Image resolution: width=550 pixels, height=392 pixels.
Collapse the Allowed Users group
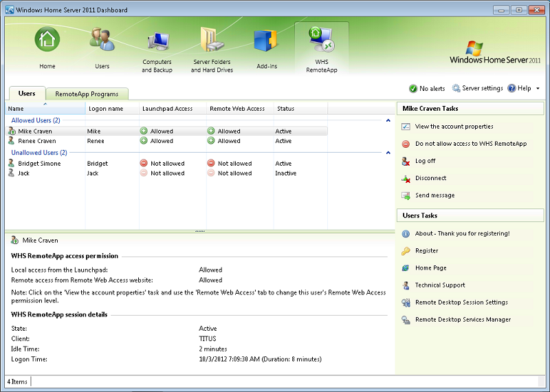(x=388, y=121)
